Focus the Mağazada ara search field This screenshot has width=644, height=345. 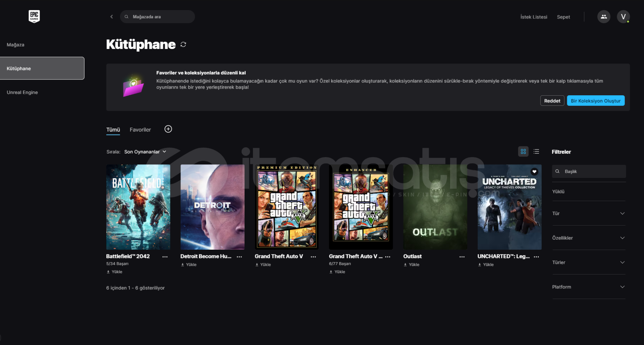[157, 17]
